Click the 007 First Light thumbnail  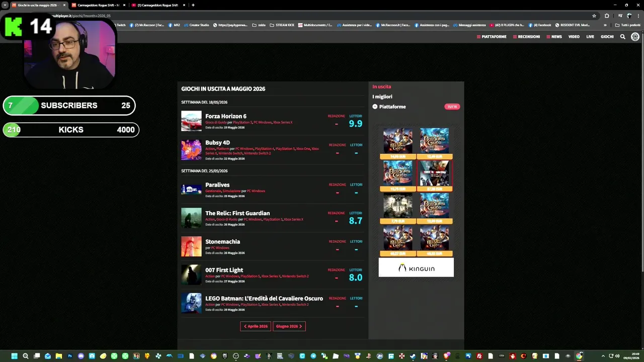[x=191, y=275]
